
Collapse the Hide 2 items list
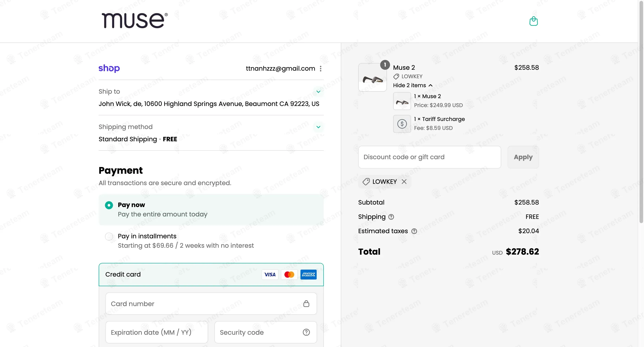(412, 85)
